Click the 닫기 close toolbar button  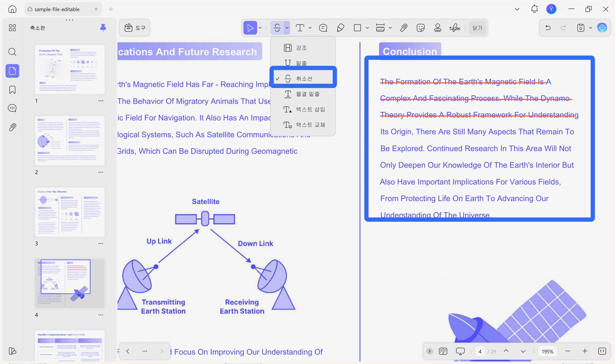pyautogui.click(x=477, y=28)
